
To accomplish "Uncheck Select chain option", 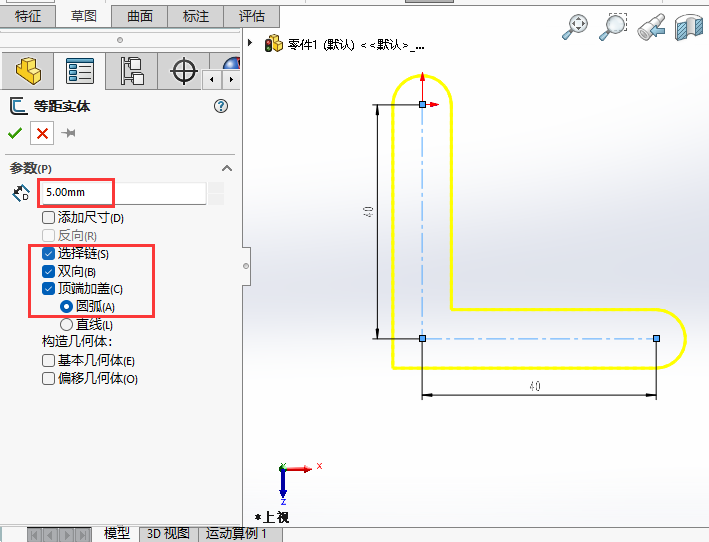I will click(48, 254).
